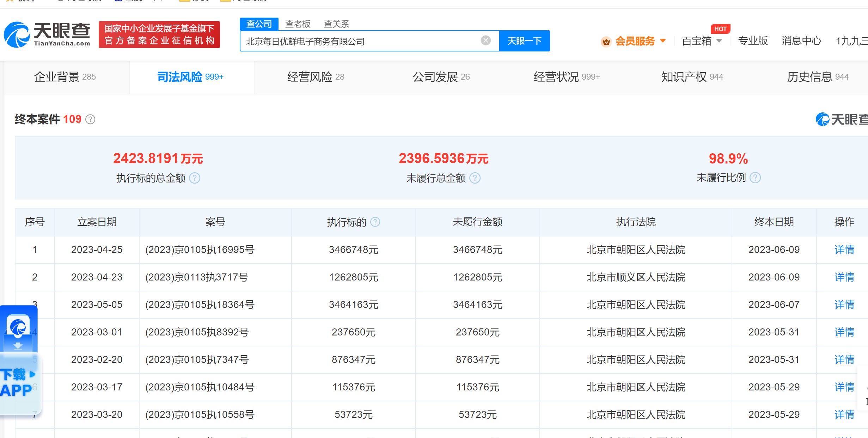Screen dimensions: 868x438
Task: Open 详情 for case 京0105执10484号
Action: tap(844, 387)
